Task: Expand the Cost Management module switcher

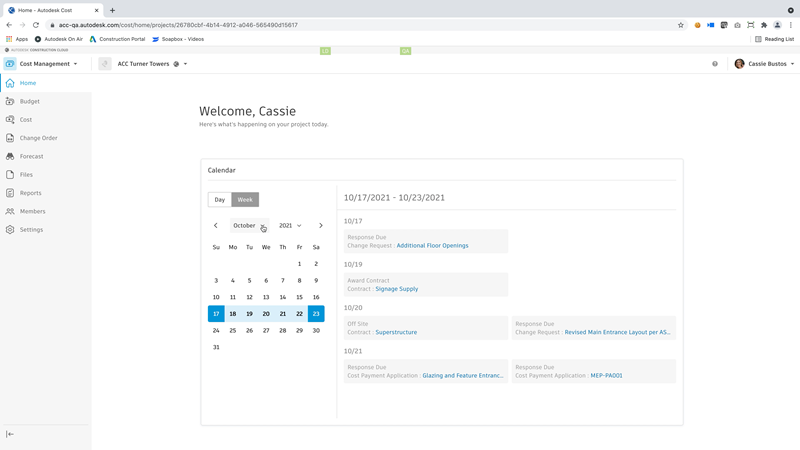Action: coord(48,64)
